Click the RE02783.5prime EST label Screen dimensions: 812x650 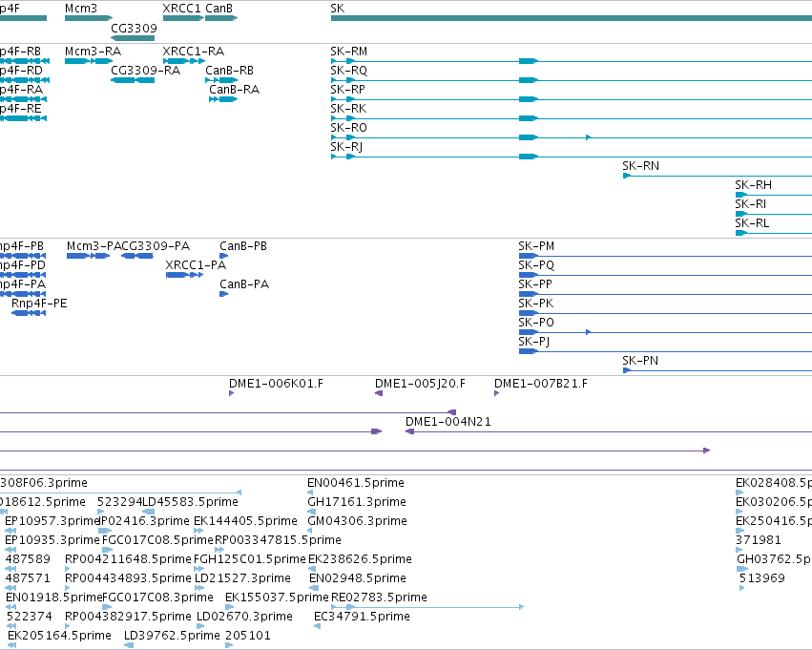379,598
